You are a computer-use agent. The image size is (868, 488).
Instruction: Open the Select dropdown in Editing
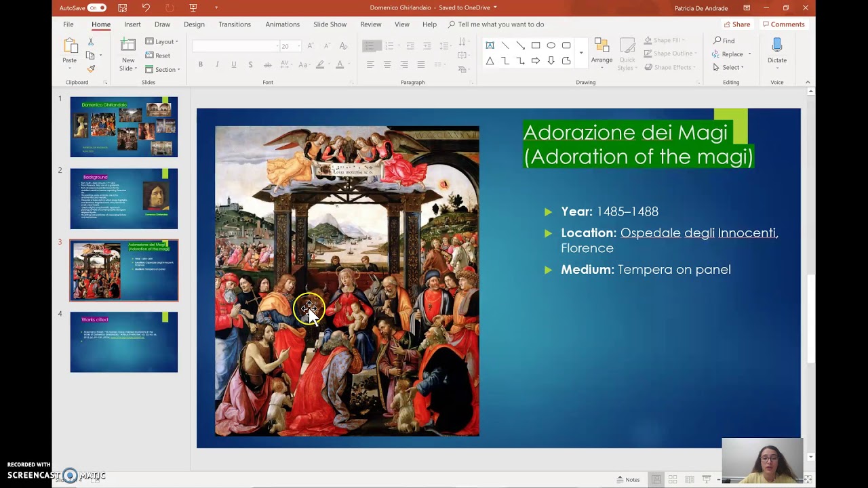tap(728, 67)
